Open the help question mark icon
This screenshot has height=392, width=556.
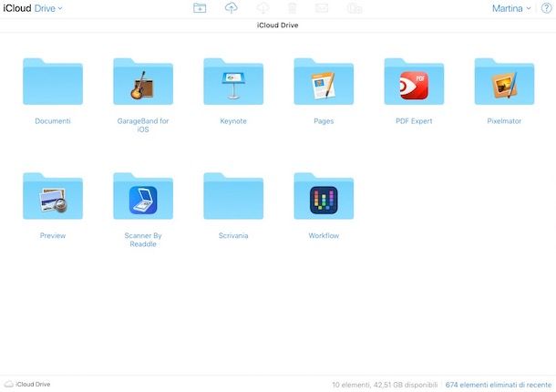tap(546, 8)
